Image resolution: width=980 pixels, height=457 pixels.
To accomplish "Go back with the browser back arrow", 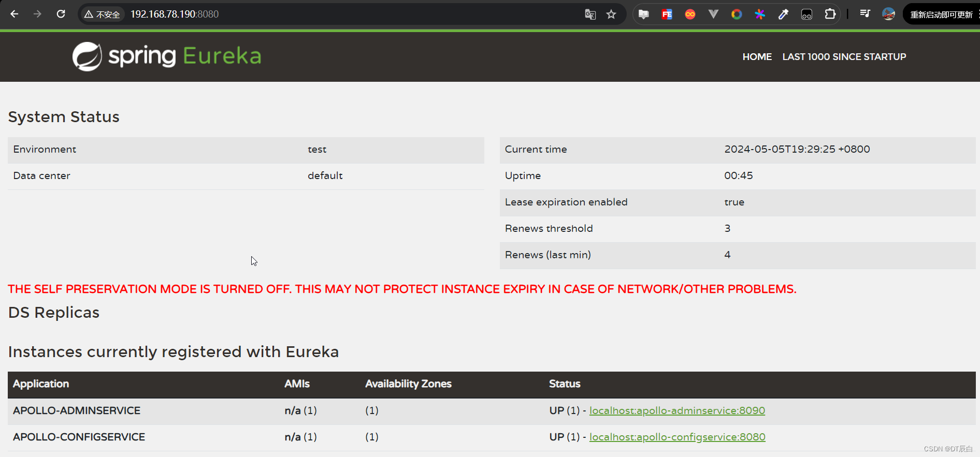I will pyautogui.click(x=15, y=14).
